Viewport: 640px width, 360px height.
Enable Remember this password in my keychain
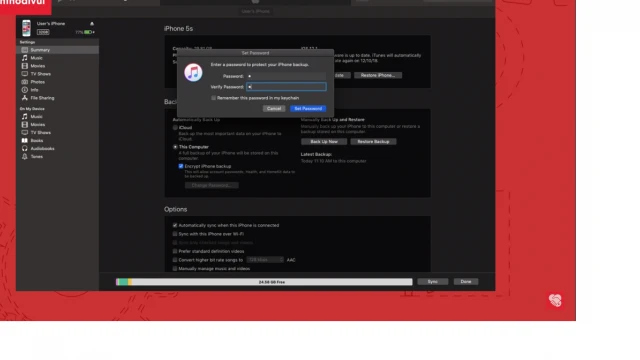(213, 98)
